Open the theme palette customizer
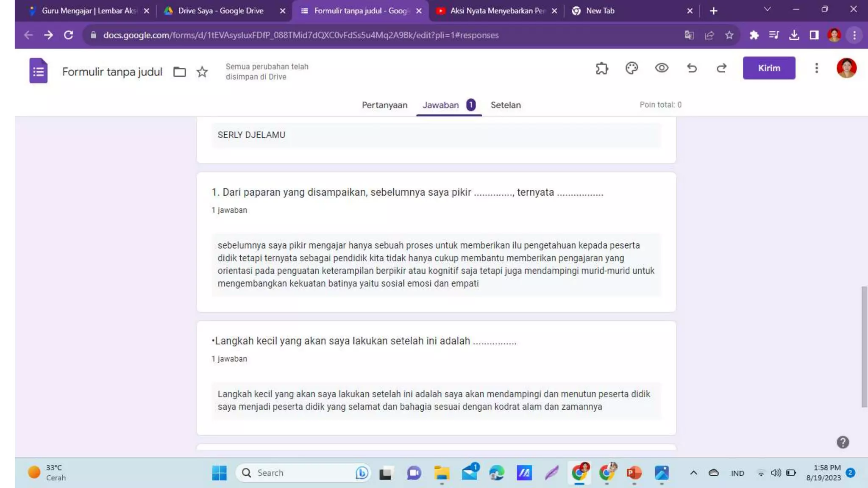 (632, 68)
